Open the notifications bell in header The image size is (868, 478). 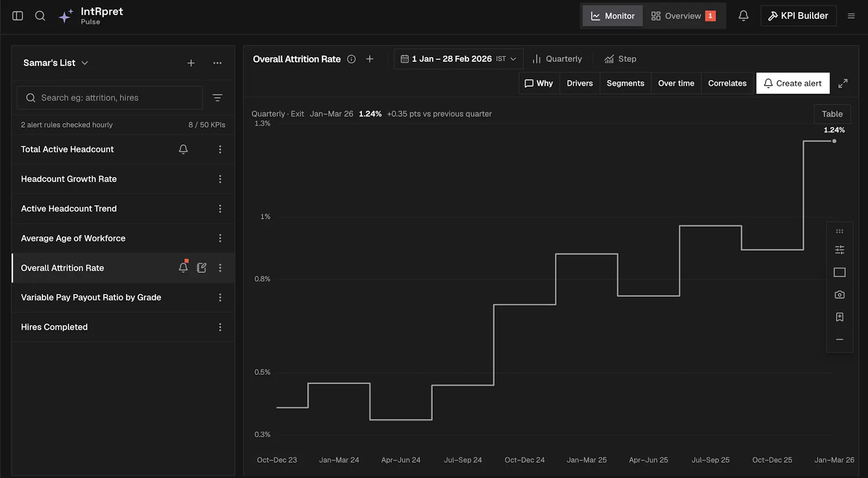pos(743,16)
